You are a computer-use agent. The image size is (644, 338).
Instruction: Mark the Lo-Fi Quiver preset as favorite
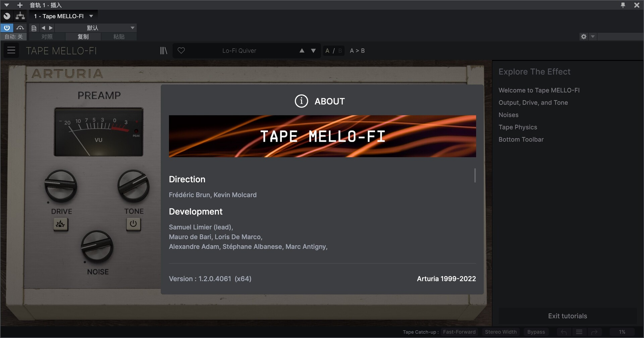pos(181,50)
